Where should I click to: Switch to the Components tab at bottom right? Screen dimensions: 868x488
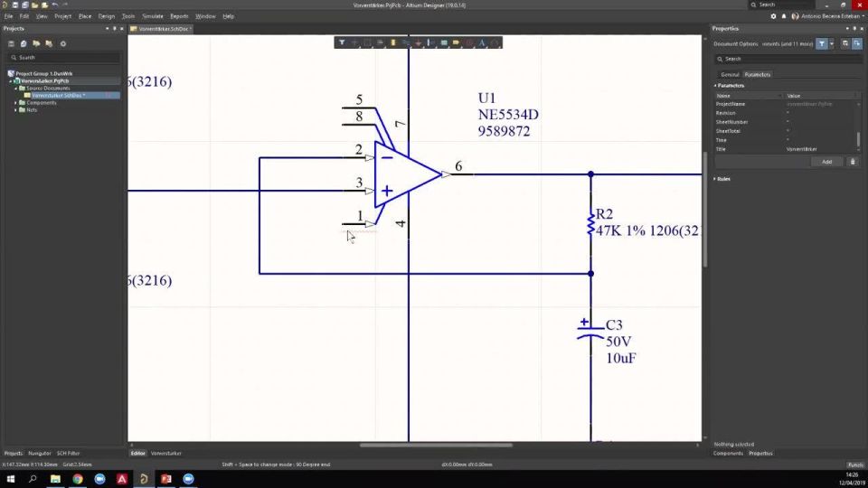point(728,453)
